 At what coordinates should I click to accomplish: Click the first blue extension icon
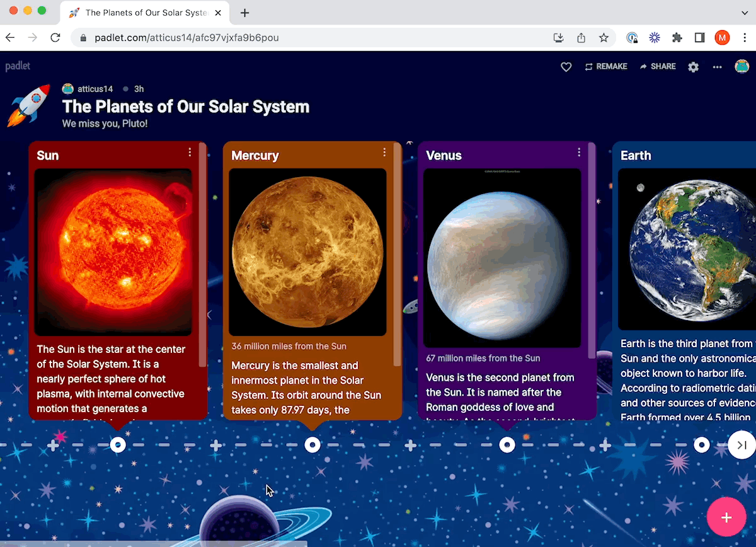[x=632, y=38]
